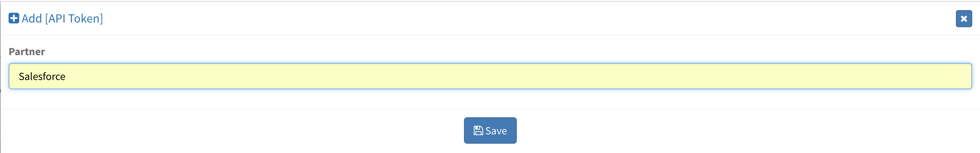
Task: Click the Partner field label
Action: (27, 52)
